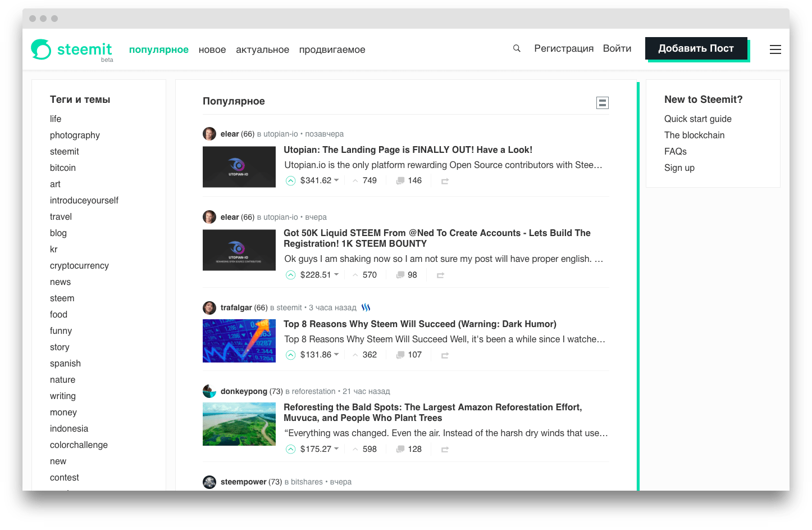Toggle the post list layout icon
The width and height of the screenshot is (812, 530).
(603, 103)
